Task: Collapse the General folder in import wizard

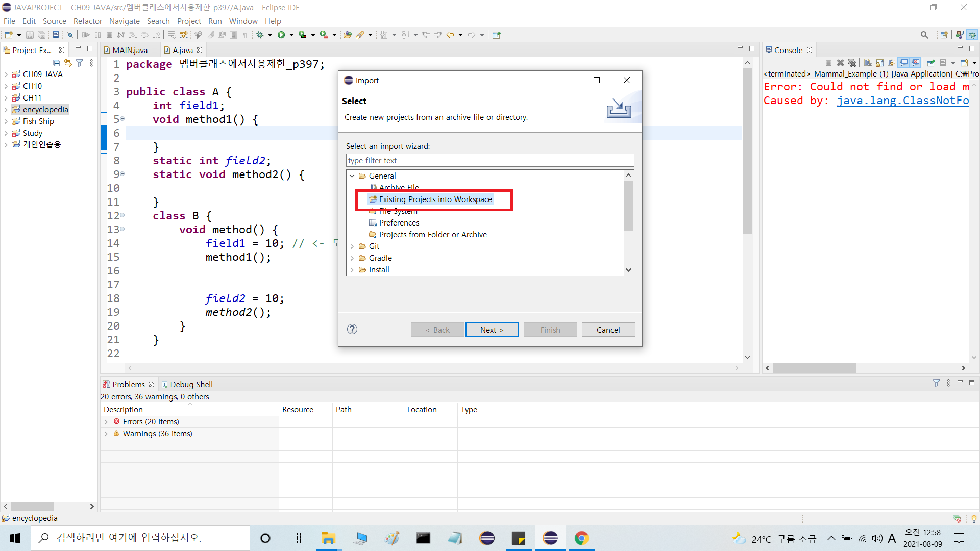Action: [352, 176]
